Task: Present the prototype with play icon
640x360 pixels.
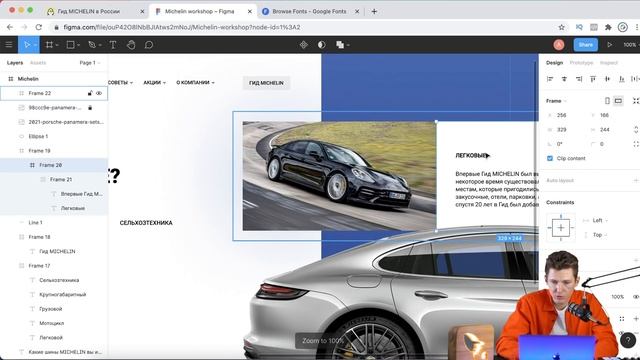Action: coord(609,45)
